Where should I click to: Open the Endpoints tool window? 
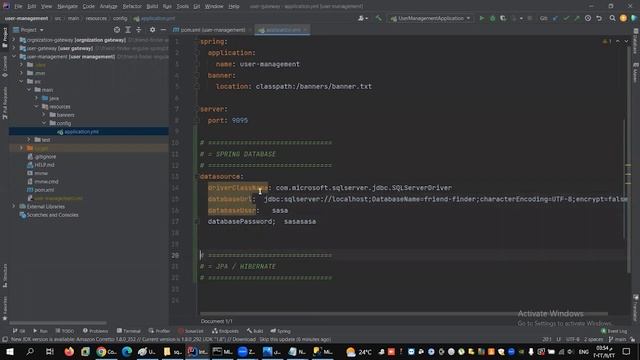pos(225,331)
